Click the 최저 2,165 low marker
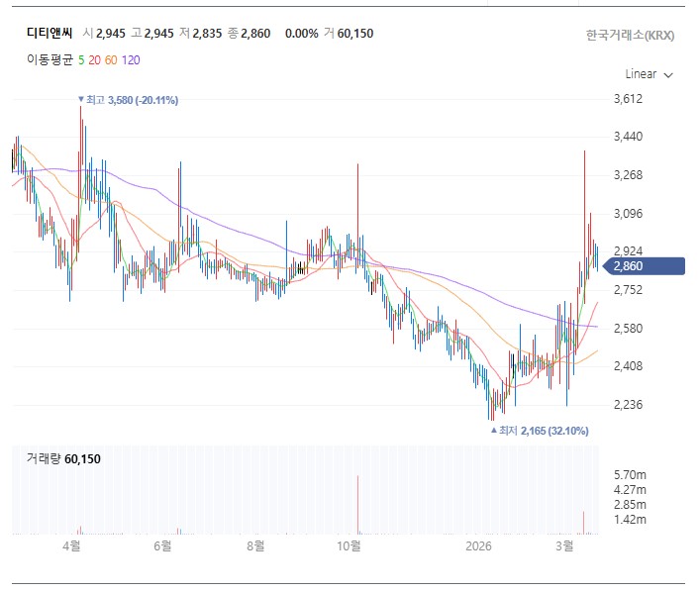Viewport: 700px width, 592px height. [x=540, y=431]
